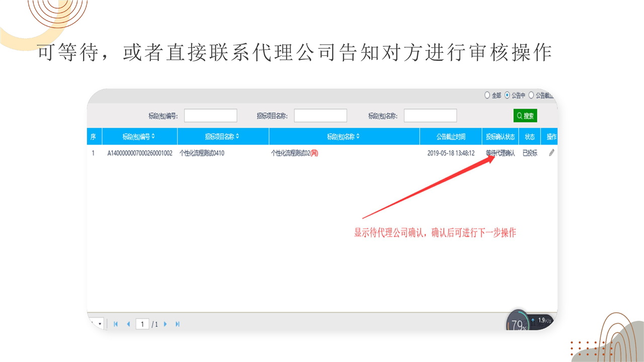This screenshot has height=362, width=644.
Task: Go to the next page of results
Action: (x=166, y=324)
